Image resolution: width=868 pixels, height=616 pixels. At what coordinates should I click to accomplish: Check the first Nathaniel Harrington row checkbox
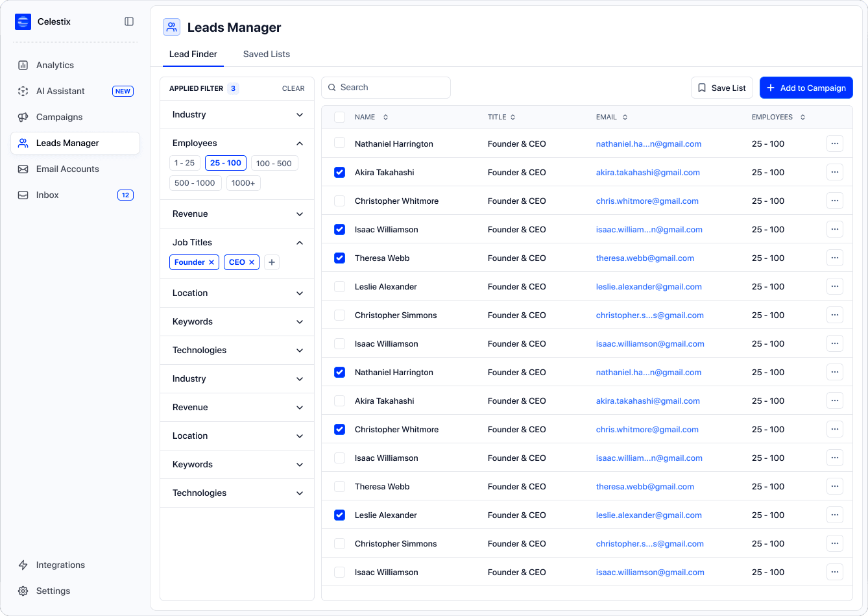click(x=339, y=143)
